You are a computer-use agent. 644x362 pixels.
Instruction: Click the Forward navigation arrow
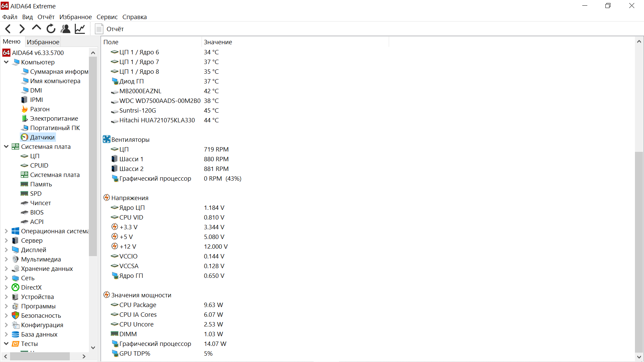pos(22,29)
